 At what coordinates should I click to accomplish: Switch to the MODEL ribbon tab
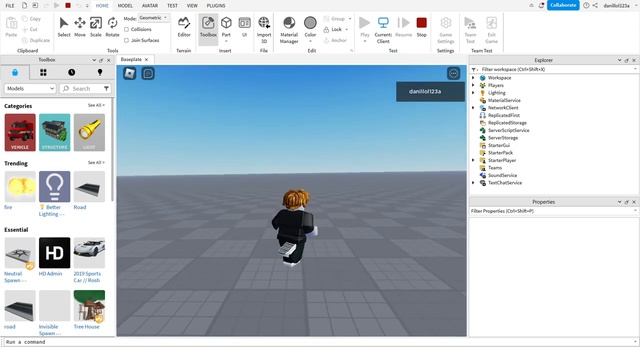pyautogui.click(x=125, y=6)
